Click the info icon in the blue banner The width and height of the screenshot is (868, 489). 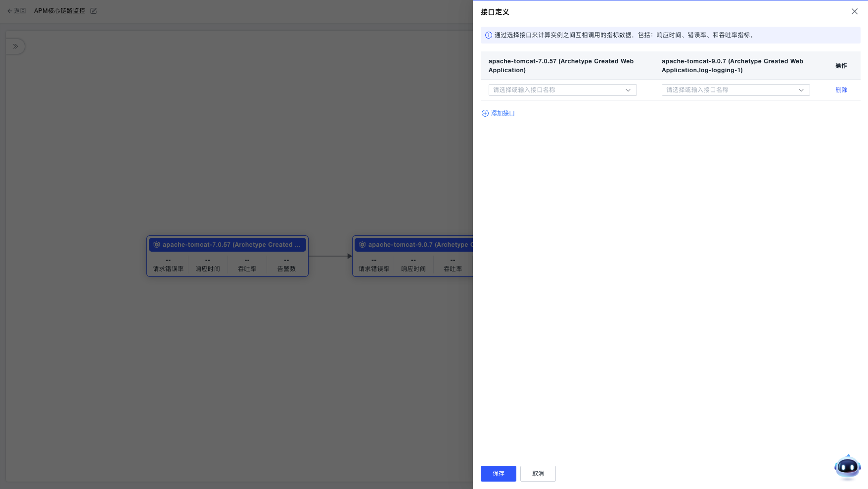488,35
